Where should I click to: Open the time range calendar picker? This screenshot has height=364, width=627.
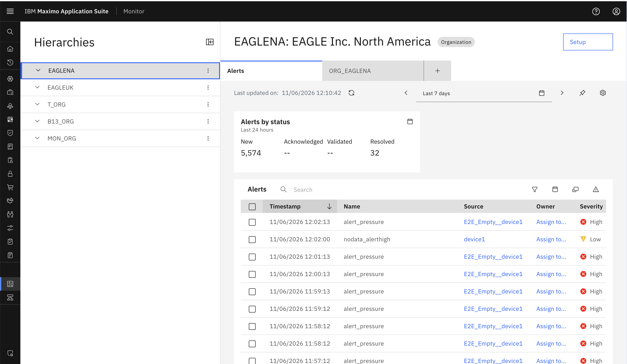(542, 93)
